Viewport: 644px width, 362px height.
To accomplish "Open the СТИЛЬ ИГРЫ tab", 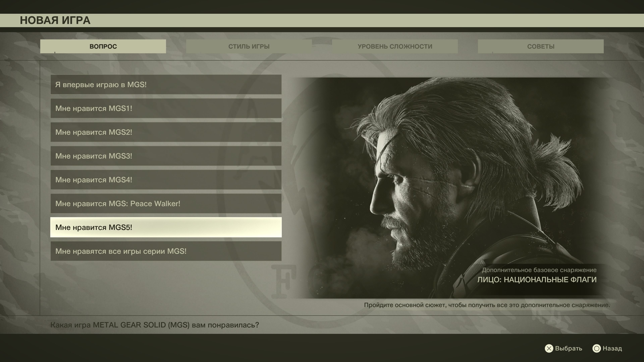I will tap(249, 46).
